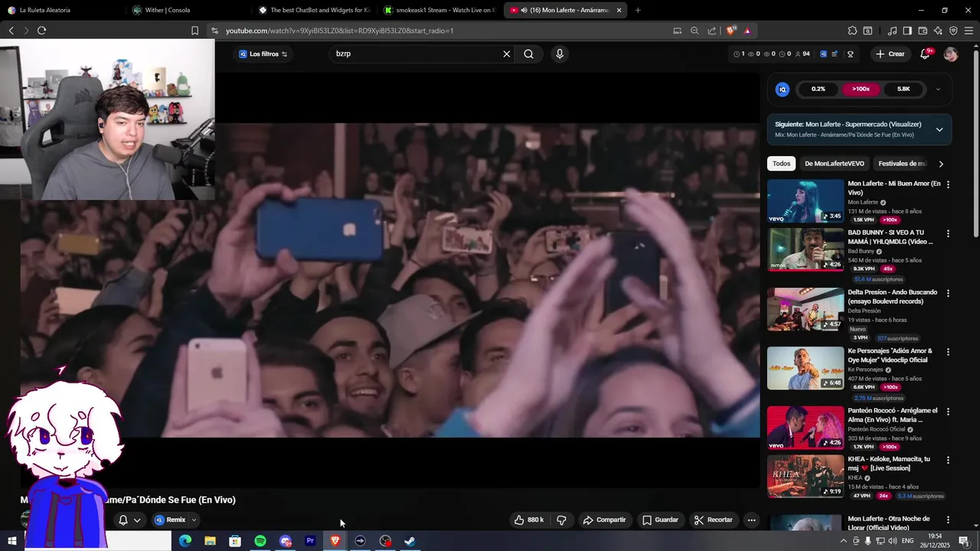Open YouTube notifications bell with 9+ badge
The image size is (980, 551).
[x=925, y=54]
